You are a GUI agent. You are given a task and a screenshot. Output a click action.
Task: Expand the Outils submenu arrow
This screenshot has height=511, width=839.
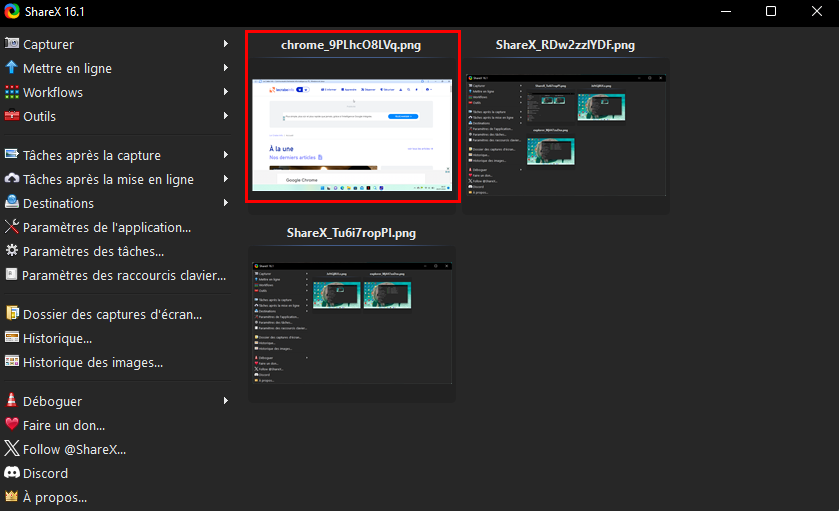click(x=226, y=116)
